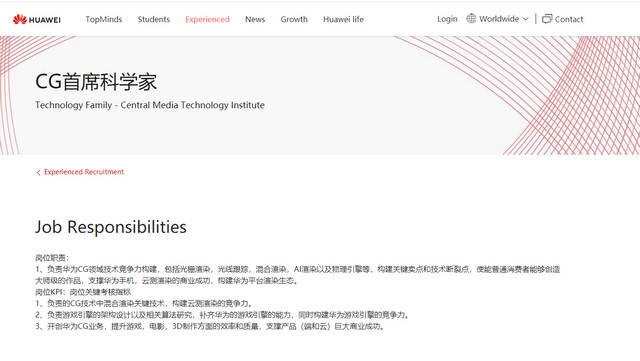Click the 岗位KPI line
This screenshot has height=361, width=640.
83,292
